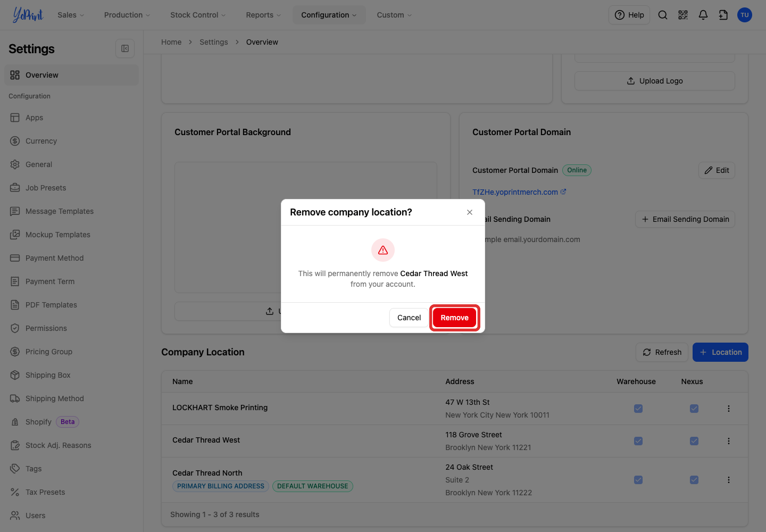The image size is (766, 532).
Task: Open the search icon in top bar
Action: 663,15
